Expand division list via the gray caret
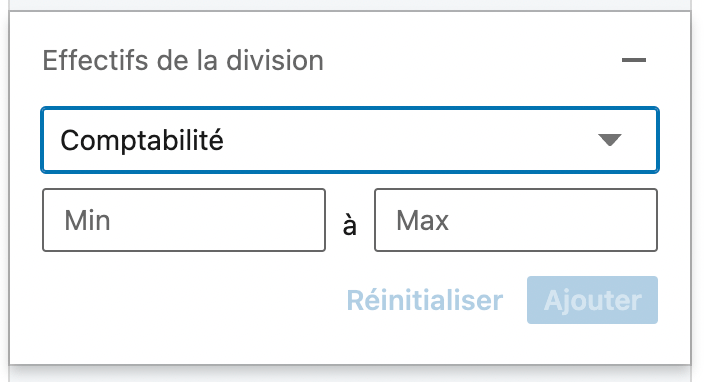The width and height of the screenshot is (704, 382). (x=610, y=140)
